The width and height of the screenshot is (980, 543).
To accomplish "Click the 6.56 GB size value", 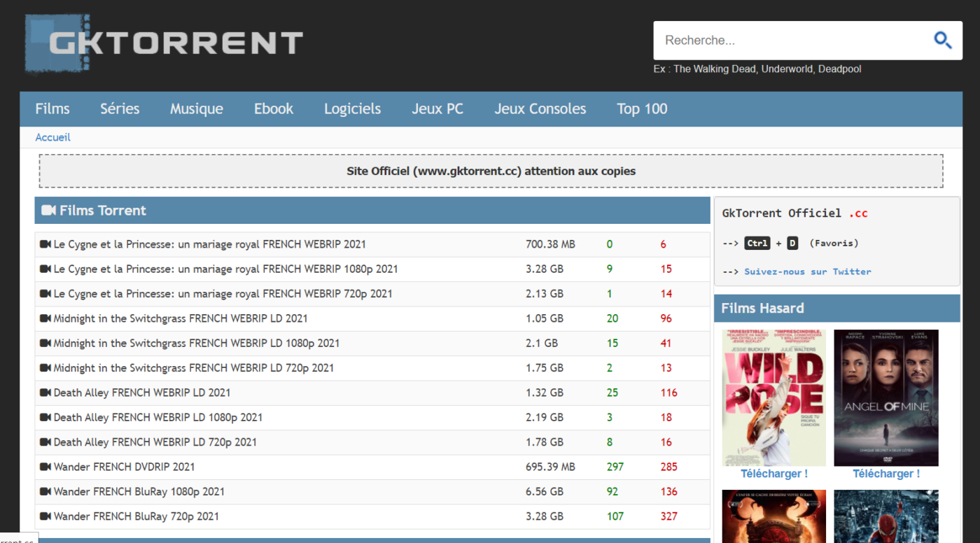I will [545, 491].
